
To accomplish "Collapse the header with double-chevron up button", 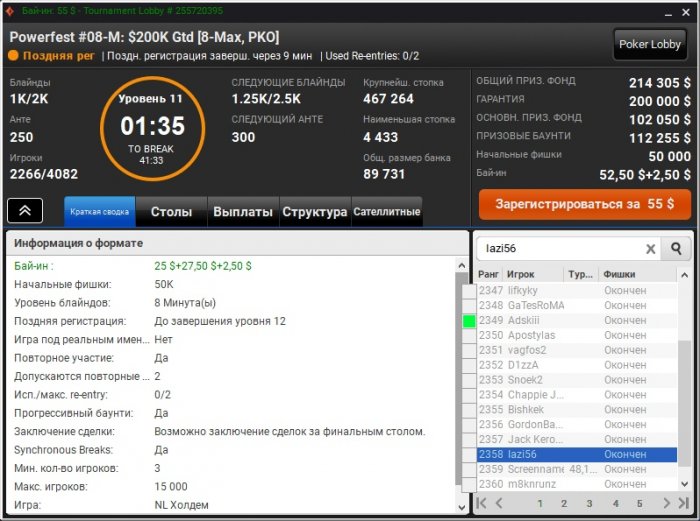I will (25, 210).
